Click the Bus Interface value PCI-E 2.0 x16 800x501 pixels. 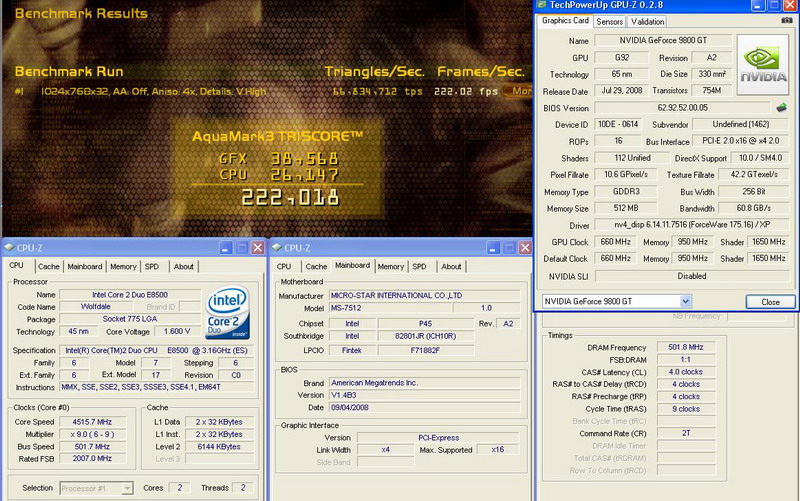coord(740,141)
